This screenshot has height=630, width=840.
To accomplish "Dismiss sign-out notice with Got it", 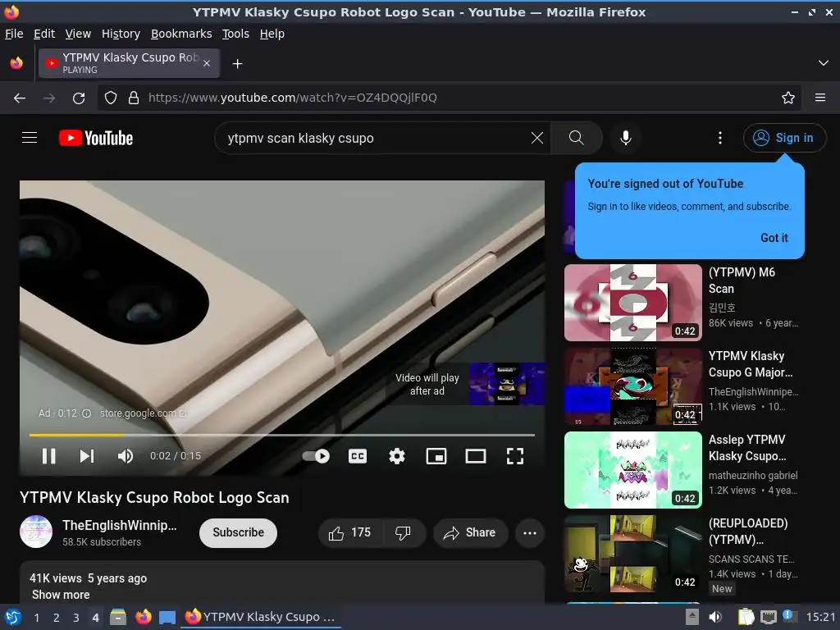I will point(774,238).
